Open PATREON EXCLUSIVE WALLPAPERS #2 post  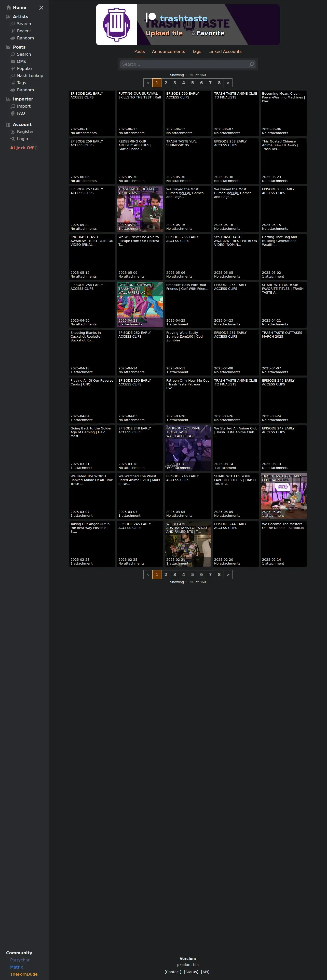click(x=188, y=448)
